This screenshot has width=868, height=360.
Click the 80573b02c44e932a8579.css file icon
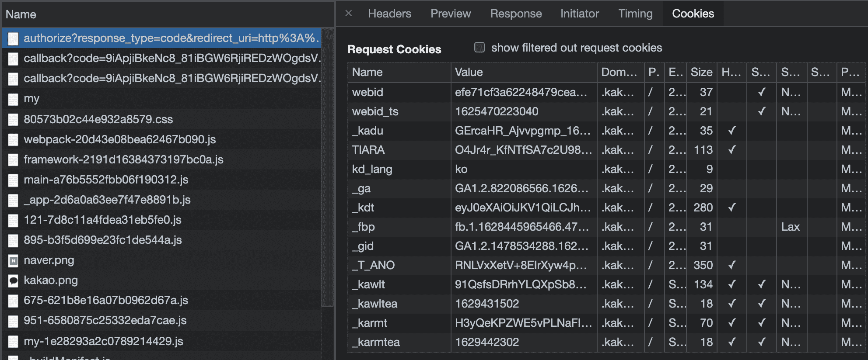[x=13, y=120]
